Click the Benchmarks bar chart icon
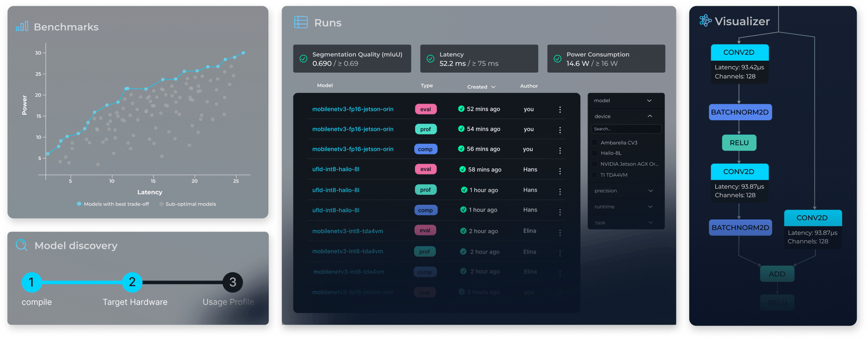Image resolution: width=868 pixels, height=339 pixels. 22,26
